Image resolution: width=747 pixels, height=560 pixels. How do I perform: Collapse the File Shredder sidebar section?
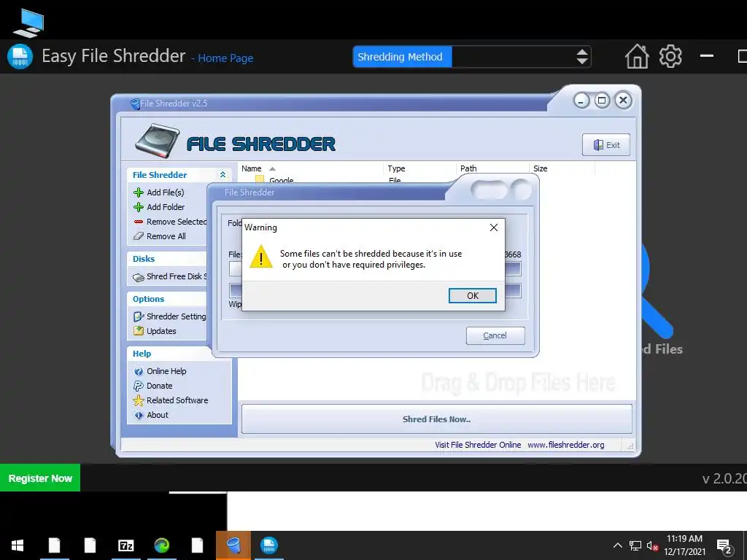tap(222, 175)
